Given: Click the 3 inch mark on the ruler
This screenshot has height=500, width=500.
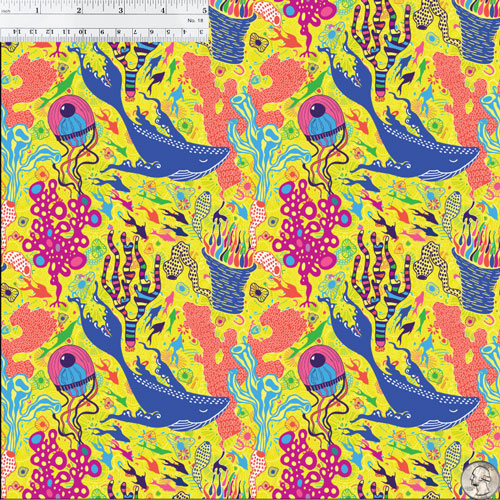Looking at the screenshot, I should pos(121,10).
